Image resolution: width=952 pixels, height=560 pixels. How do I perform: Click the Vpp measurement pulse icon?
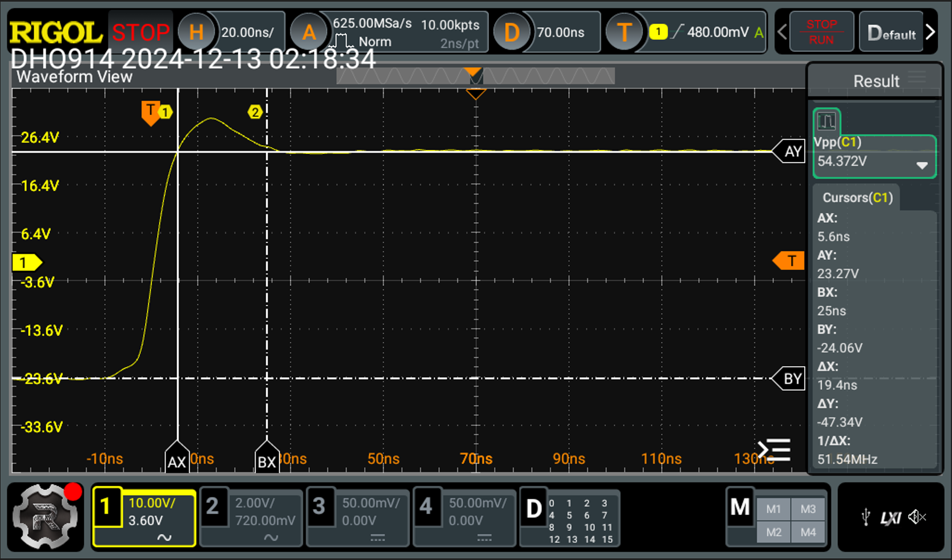[827, 122]
